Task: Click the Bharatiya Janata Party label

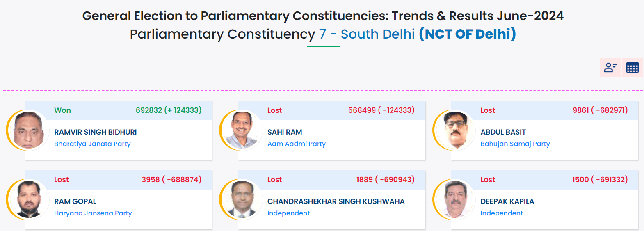Action: [92, 144]
